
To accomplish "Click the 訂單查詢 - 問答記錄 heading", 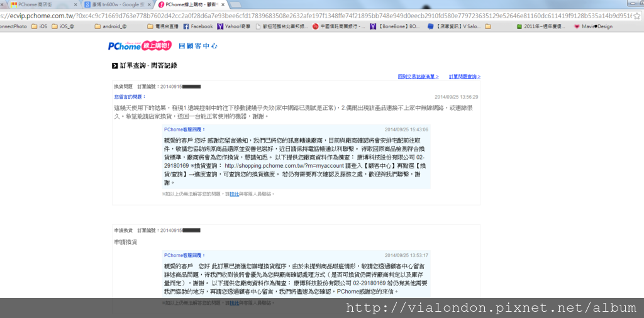I will pyautogui.click(x=148, y=65).
